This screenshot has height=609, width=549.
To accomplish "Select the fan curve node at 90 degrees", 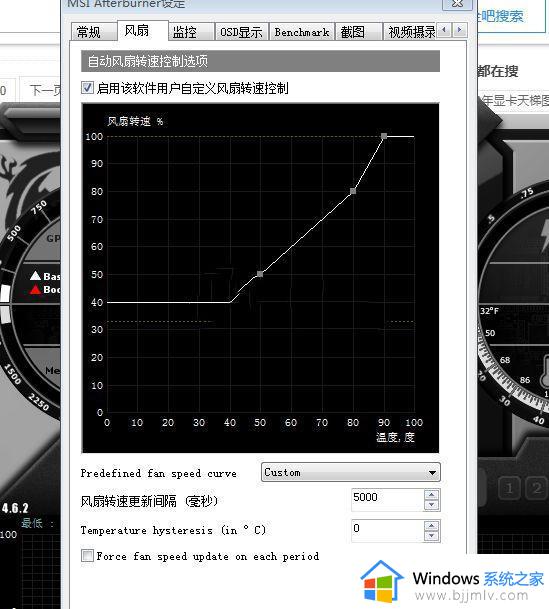I will [384, 136].
